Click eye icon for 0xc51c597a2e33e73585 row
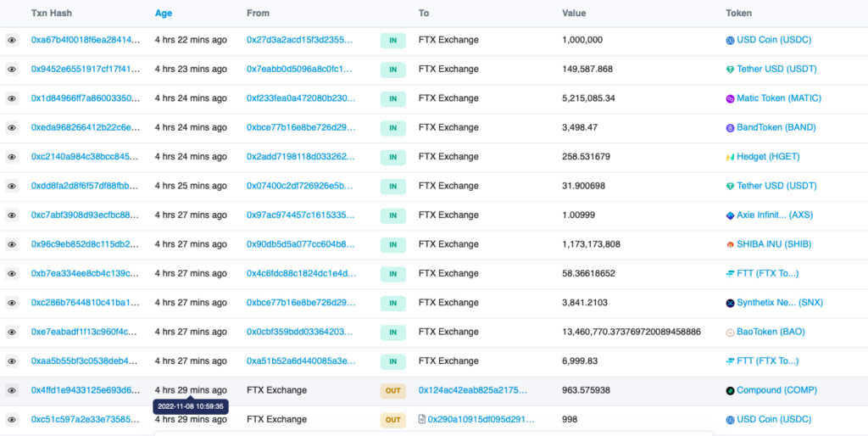This screenshot has width=868, height=436. [x=12, y=420]
